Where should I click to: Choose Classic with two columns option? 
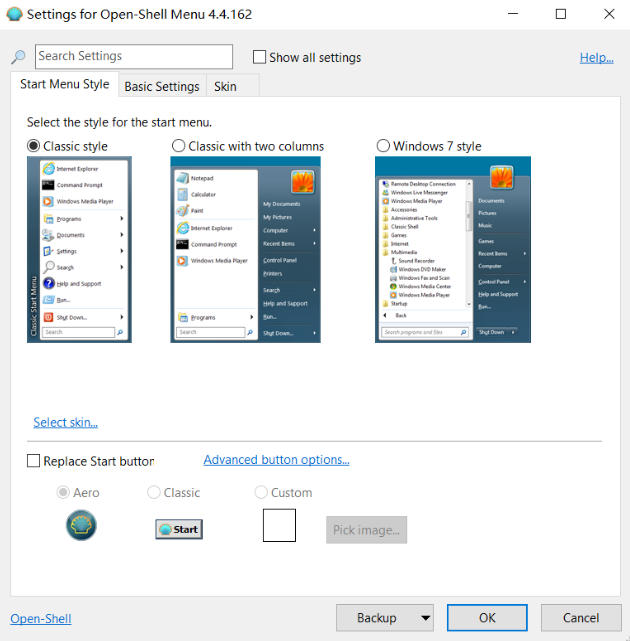pos(179,146)
